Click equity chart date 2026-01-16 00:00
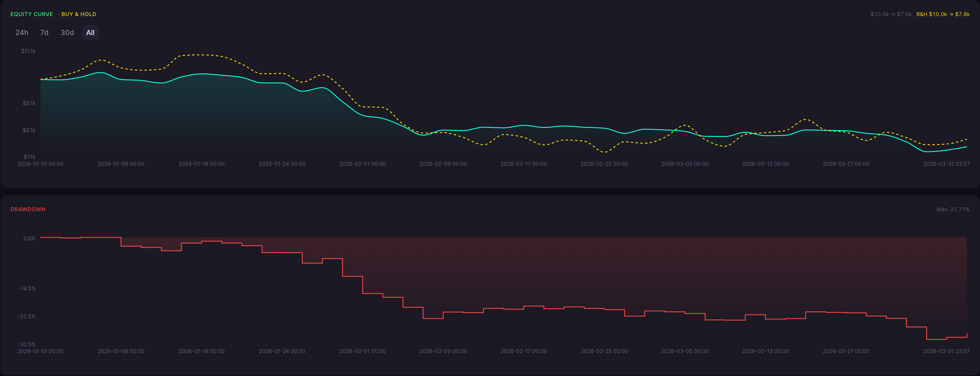This screenshot has width=980, height=376. click(202, 164)
